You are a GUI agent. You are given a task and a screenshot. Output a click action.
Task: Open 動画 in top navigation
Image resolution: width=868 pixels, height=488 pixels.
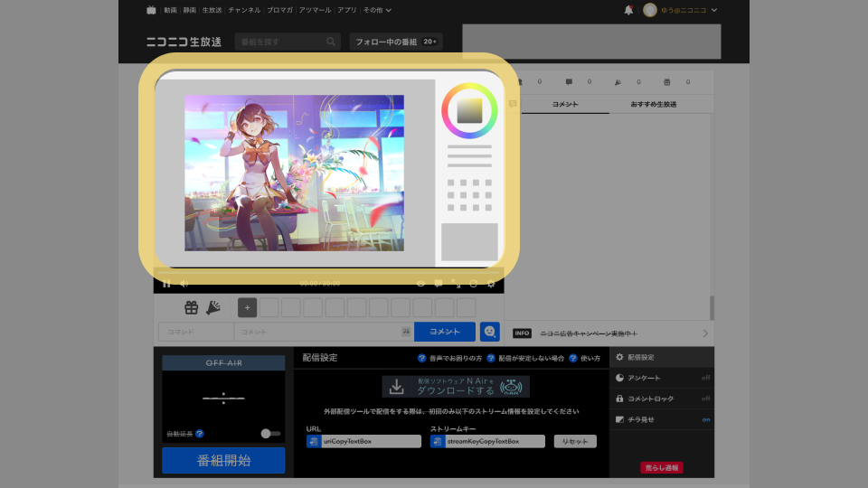coord(171,10)
